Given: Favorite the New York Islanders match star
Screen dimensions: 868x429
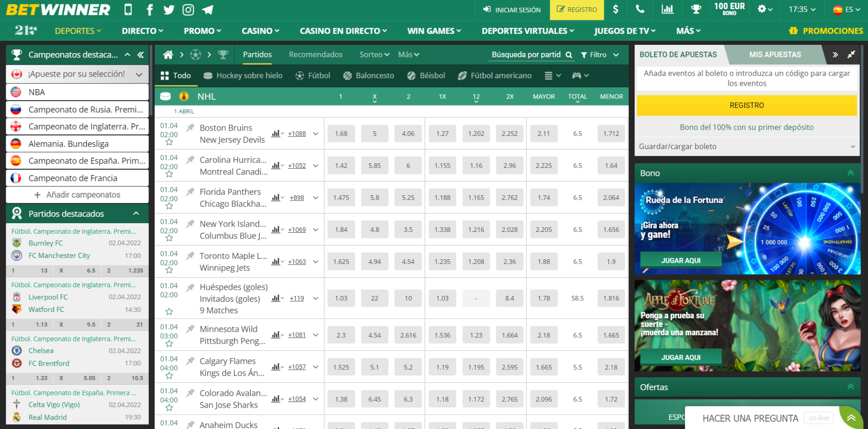Looking at the screenshot, I should pos(169,238).
